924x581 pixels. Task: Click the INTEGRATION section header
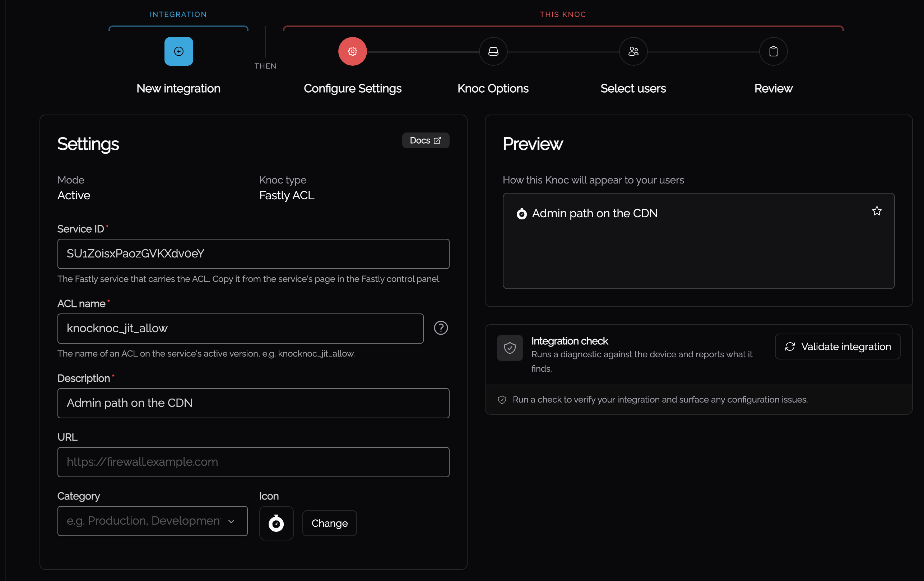pyautogui.click(x=178, y=15)
